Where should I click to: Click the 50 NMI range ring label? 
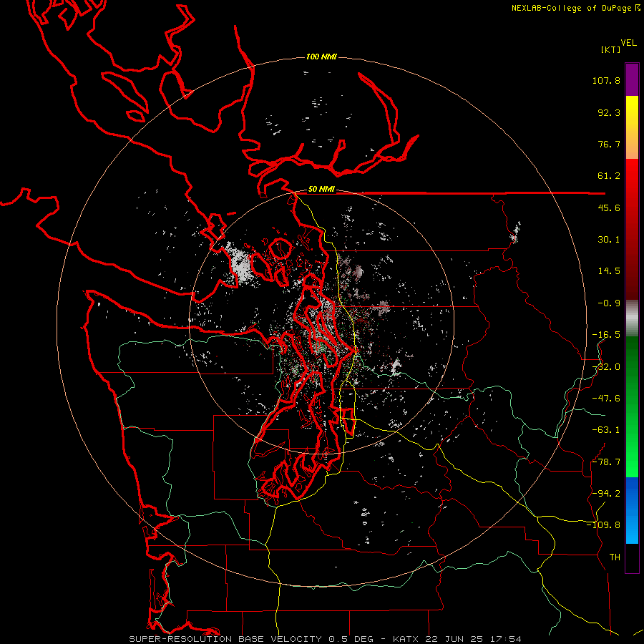pyautogui.click(x=321, y=190)
